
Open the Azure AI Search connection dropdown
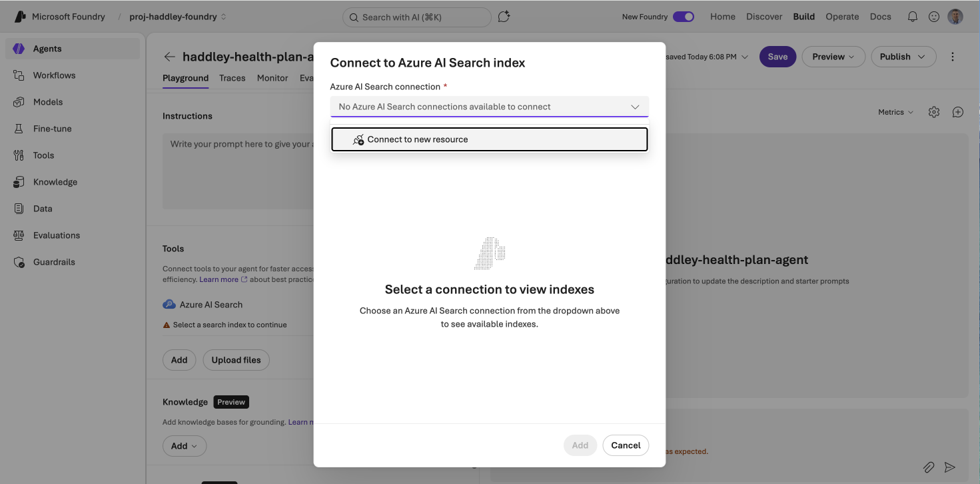[489, 107]
